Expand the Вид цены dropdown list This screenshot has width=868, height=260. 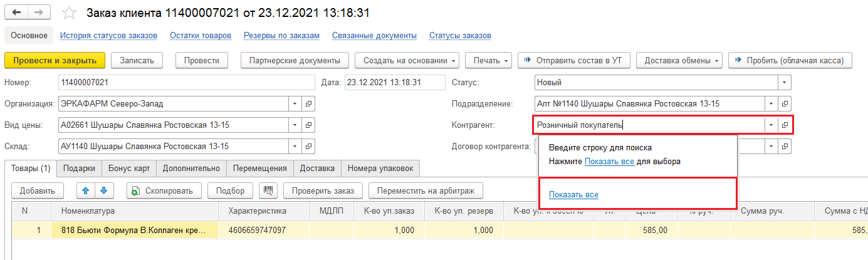click(x=295, y=125)
